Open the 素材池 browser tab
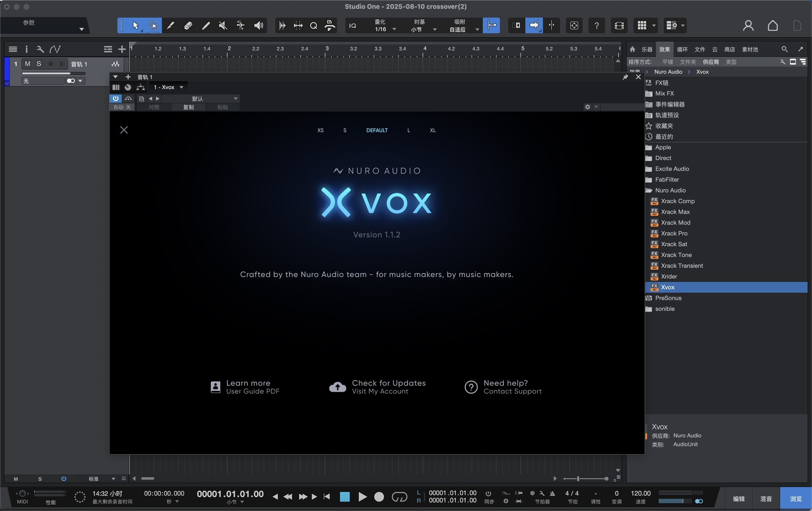812x511 pixels. click(750, 49)
